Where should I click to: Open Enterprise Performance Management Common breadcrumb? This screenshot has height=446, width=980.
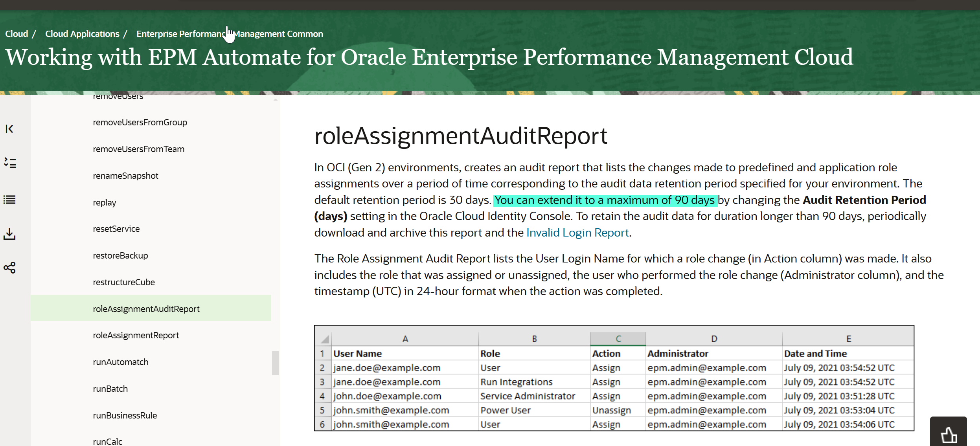[x=229, y=33]
